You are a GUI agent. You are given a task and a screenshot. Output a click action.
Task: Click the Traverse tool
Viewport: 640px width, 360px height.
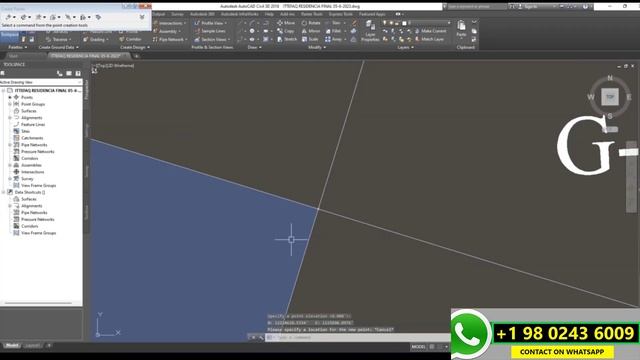pyautogui.click(x=58, y=39)
